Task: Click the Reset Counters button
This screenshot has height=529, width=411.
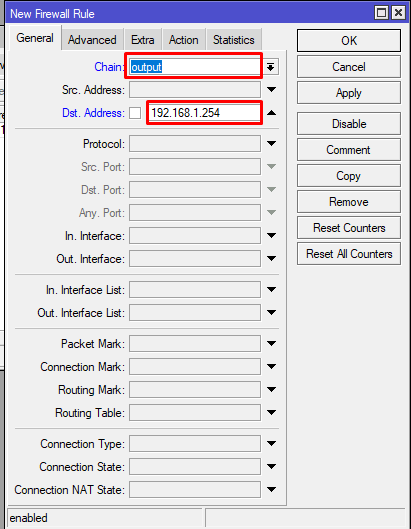Action: click(349, 228)
